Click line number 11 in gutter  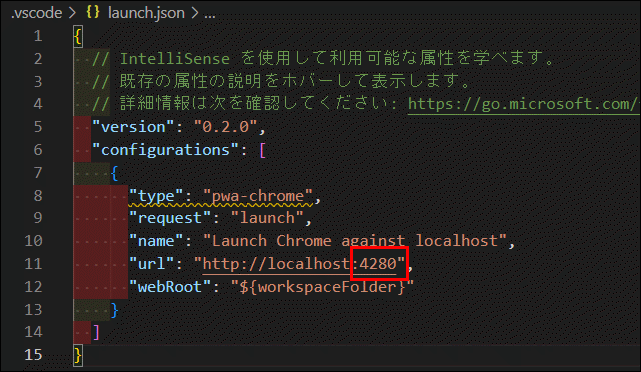tap(33, 264)
